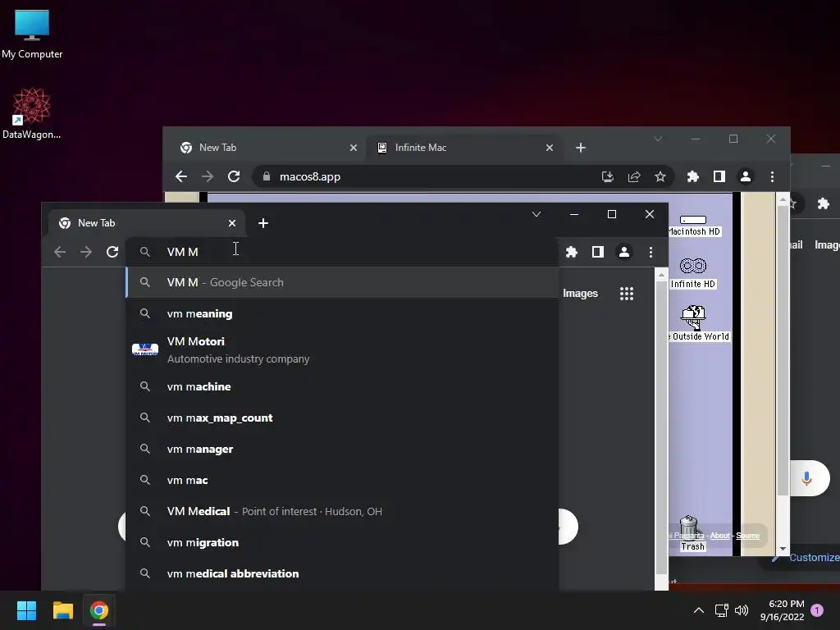Go back in the macos8.app window

181,177
